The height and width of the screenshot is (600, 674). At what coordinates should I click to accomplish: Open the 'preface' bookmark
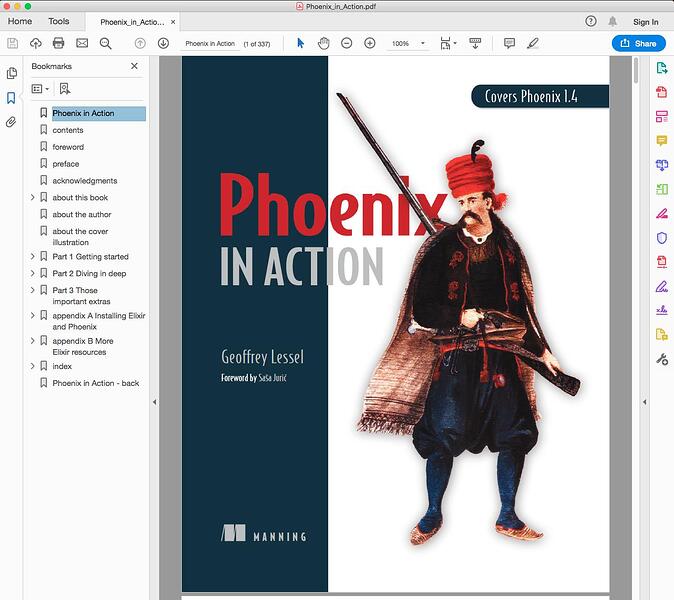66,164
